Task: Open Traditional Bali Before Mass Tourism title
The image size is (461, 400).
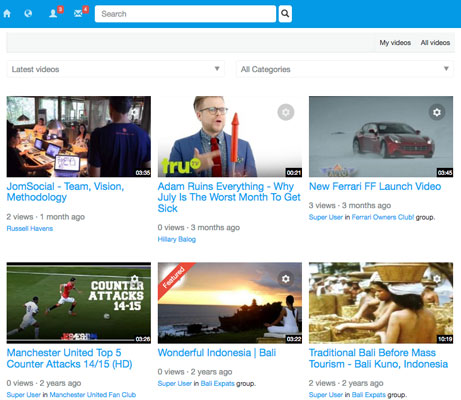Action: [378, 358]
